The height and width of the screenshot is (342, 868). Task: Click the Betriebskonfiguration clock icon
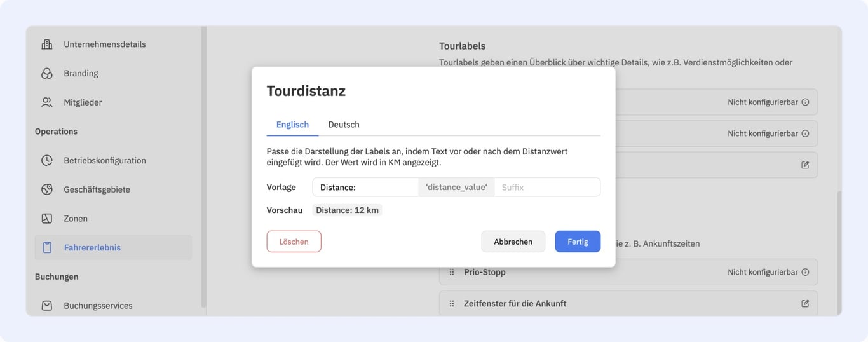(x=47, y=160)
